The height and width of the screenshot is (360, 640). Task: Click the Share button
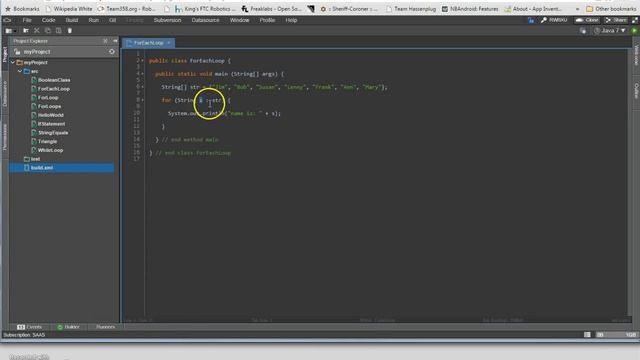[x=616, y=20]
